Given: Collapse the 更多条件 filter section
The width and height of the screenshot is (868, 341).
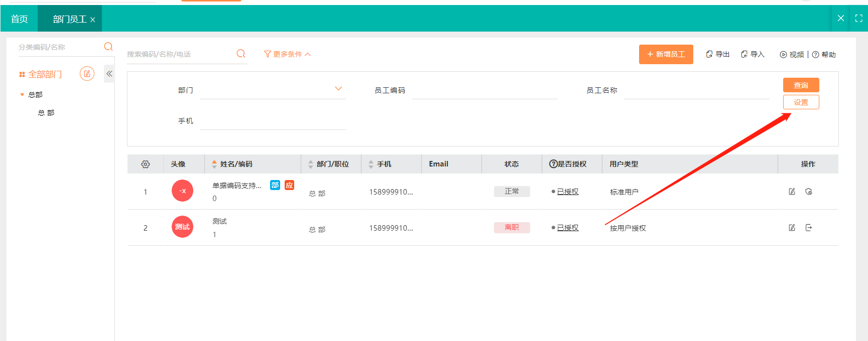Looking at the screenshot, I should [288, 54].
